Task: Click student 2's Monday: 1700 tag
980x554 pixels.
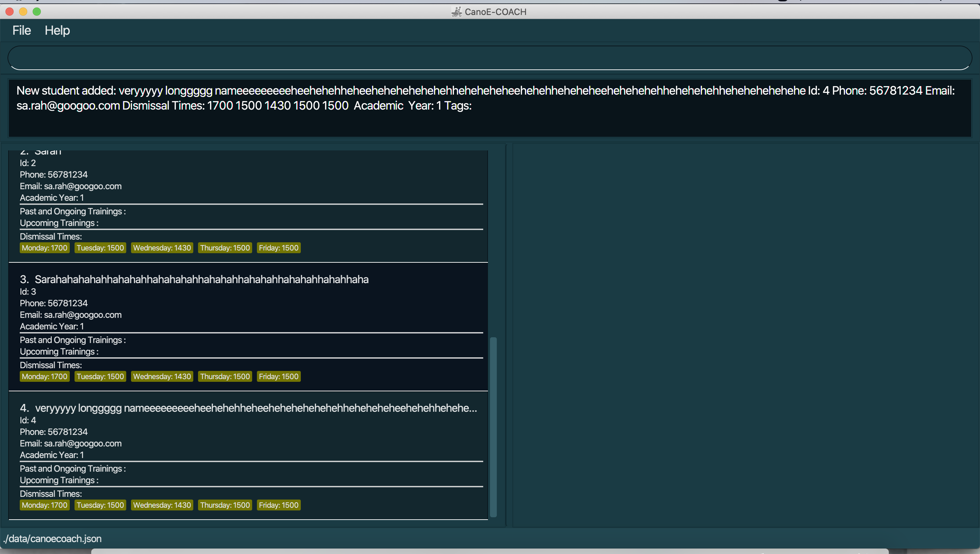Action: click(x=45, y=248)
